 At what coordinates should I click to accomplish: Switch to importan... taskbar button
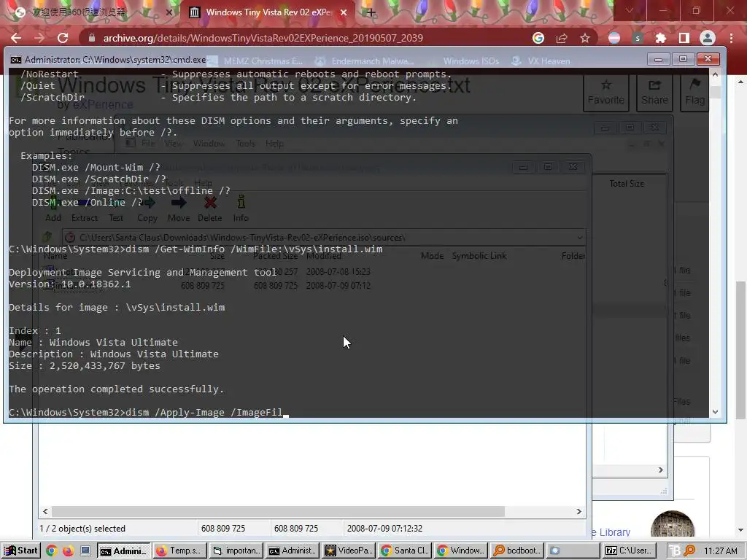pos(236,551)
